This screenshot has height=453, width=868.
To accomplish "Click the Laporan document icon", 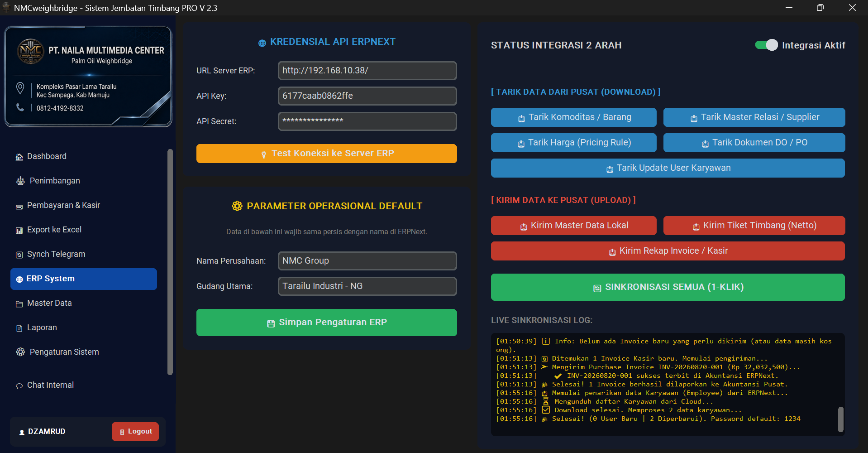I will (19, 328).
